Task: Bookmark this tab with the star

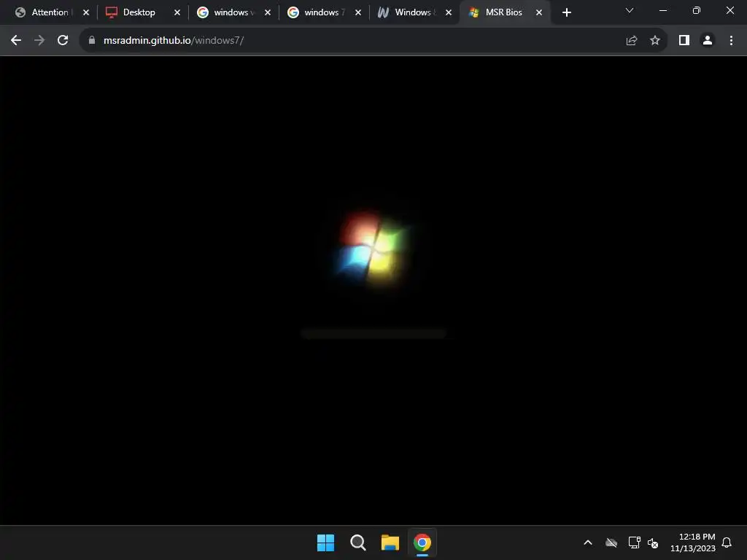Action: pyautogui.click(x=655, y=41)
